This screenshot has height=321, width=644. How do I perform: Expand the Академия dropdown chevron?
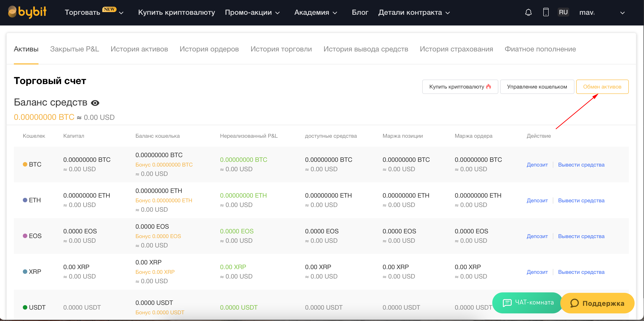coord(335,13)
